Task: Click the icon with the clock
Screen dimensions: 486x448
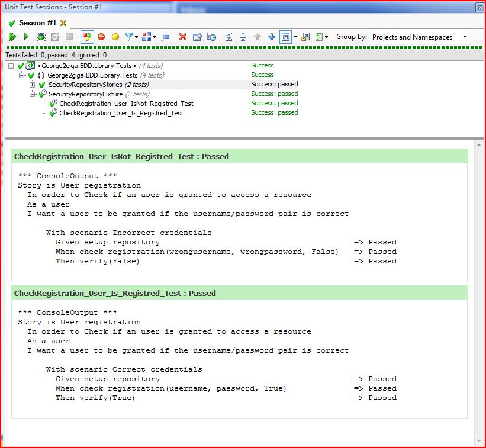Action: click(x=211, y=37)
